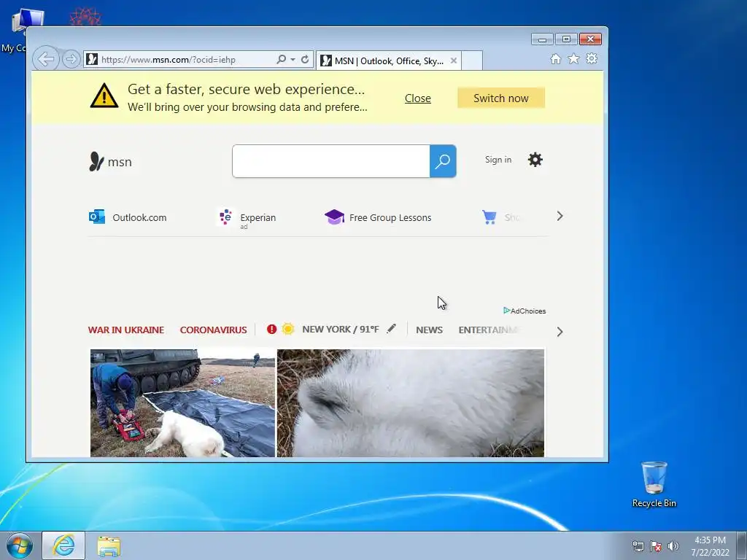747x560 pixels.
Task: Open the ENTERTAINMENT section
Action: 488,330
